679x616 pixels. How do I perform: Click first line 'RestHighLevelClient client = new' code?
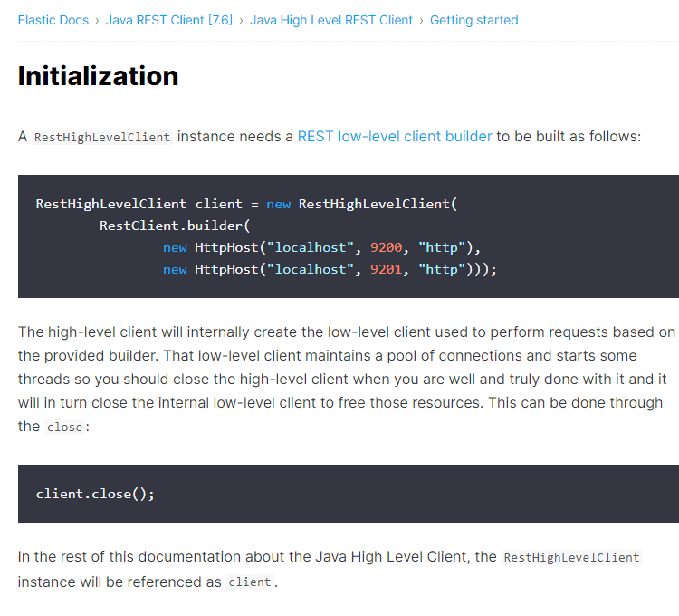pos(246,204)
